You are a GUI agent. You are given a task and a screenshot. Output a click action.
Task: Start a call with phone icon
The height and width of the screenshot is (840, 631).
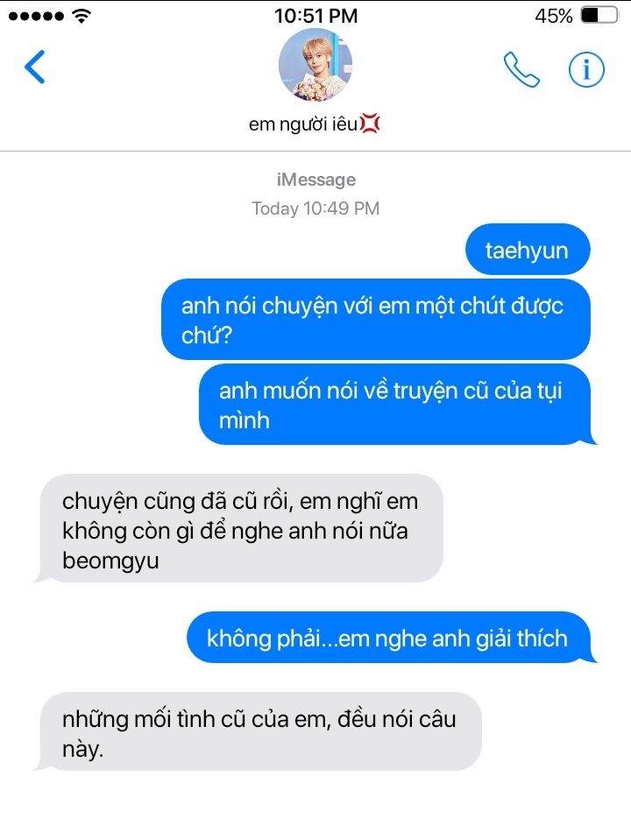pos(521,69)
